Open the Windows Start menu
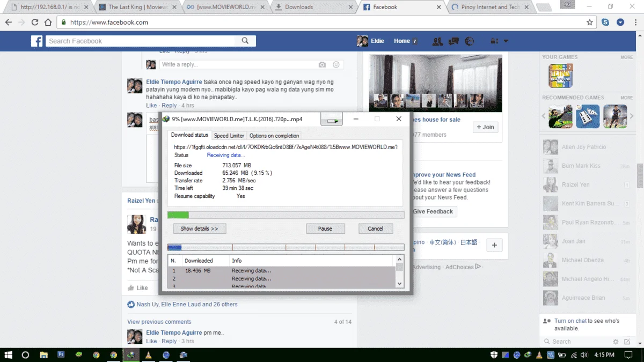The image size is (644, 362). (9, 355)
